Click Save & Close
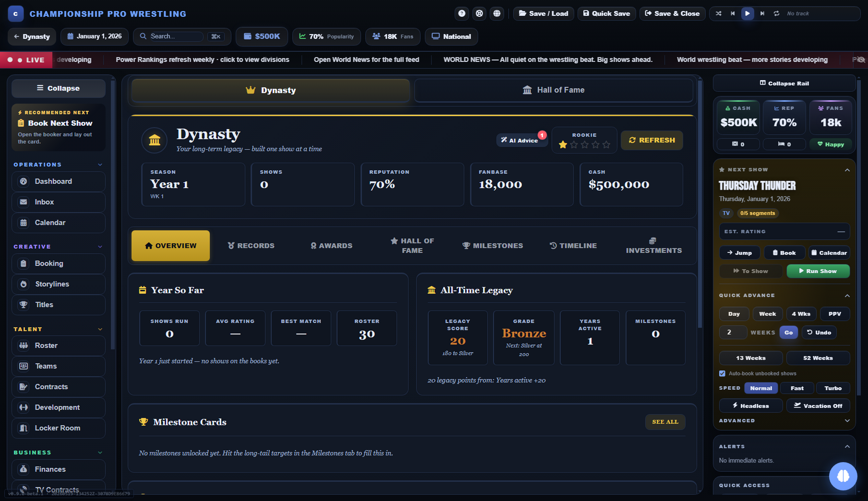The width and height of the screenshot is (868, 501). pyautogui.click(x=672, y=13)
